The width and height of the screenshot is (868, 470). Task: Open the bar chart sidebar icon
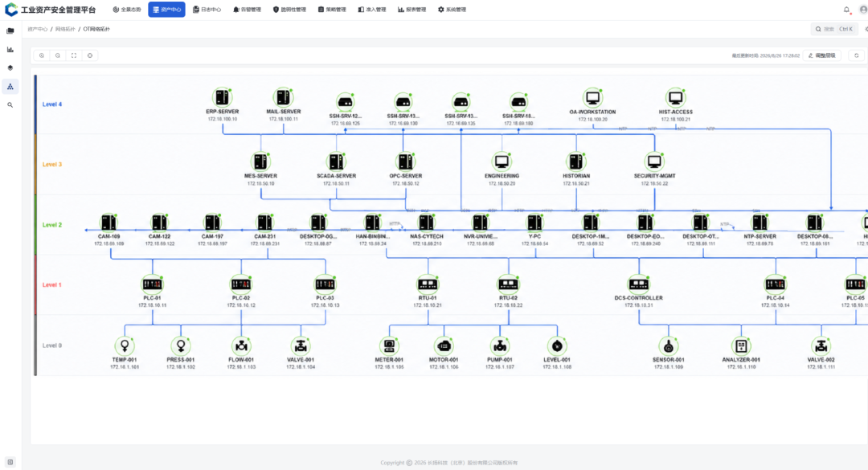coord(10,49)
